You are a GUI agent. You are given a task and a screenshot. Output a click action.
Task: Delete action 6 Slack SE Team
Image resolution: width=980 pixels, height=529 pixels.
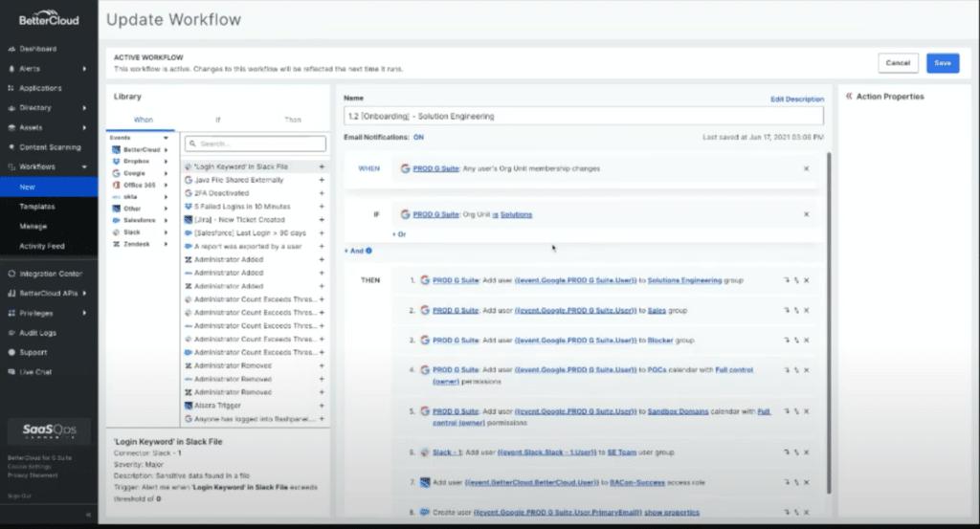(x=806, y=452)
